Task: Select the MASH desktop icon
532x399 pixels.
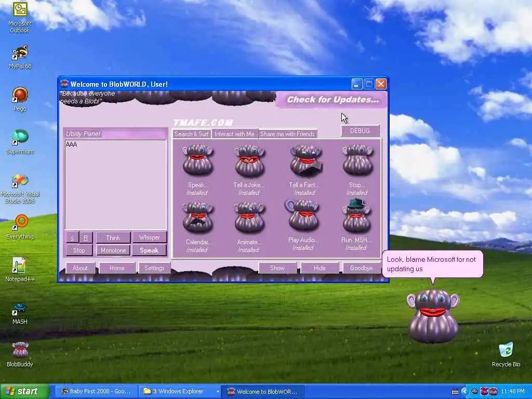Action: (20, 313)
